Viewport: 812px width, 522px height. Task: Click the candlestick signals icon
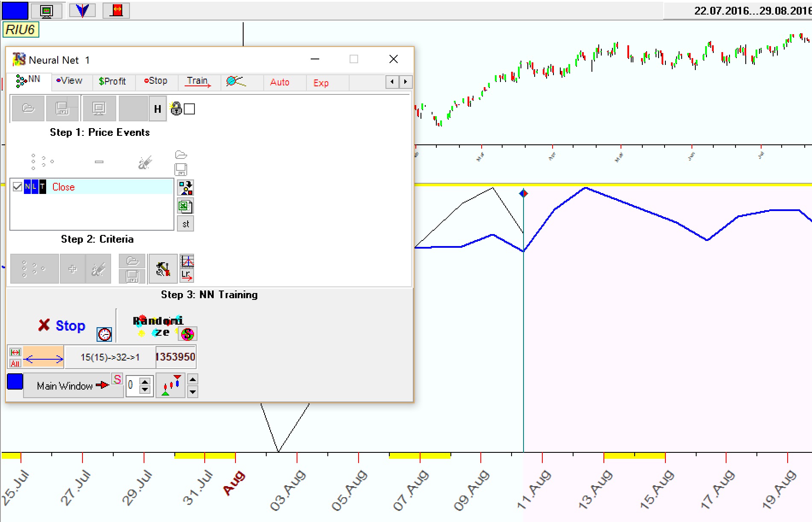(x=171, y=386)
